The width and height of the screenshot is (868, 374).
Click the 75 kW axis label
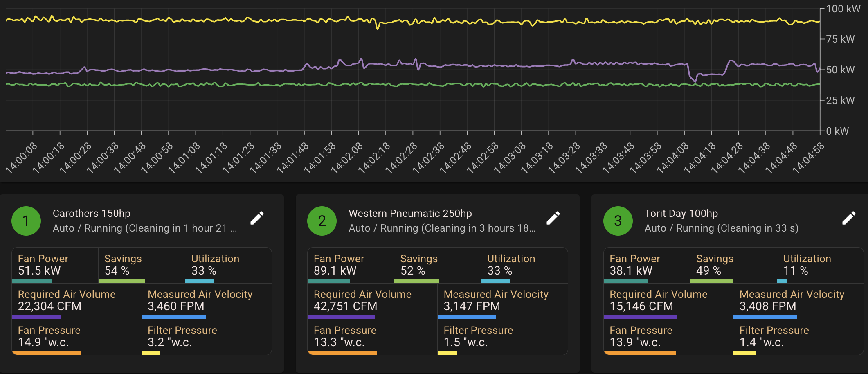pos(840,39)
